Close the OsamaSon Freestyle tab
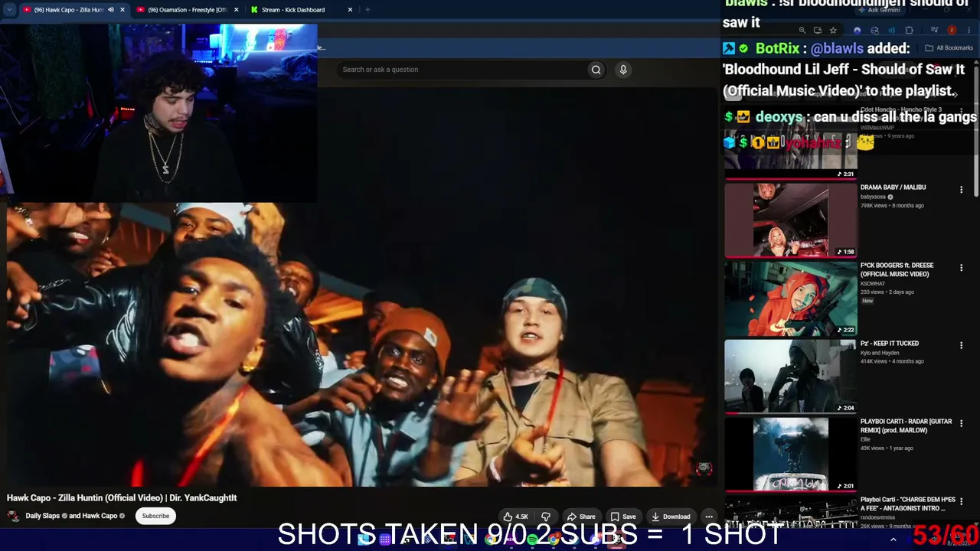 [236, 10]
